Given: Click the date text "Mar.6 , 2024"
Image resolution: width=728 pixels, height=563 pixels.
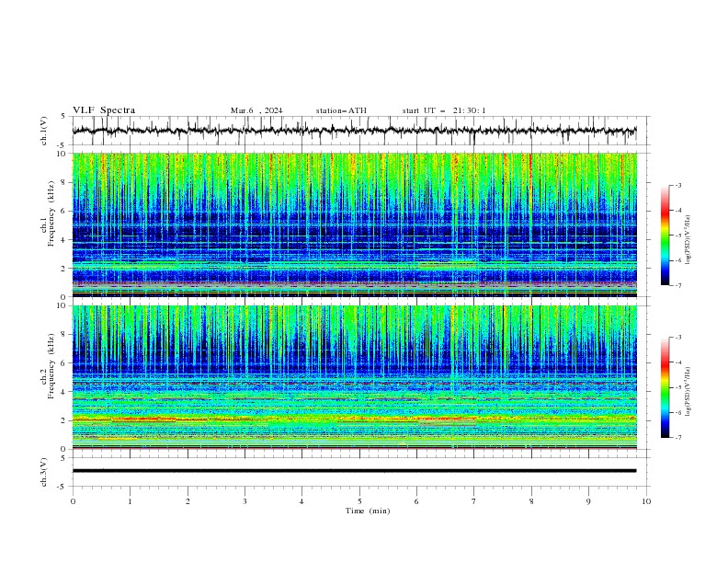Looking at the screenshot, I should coord(256,110).
